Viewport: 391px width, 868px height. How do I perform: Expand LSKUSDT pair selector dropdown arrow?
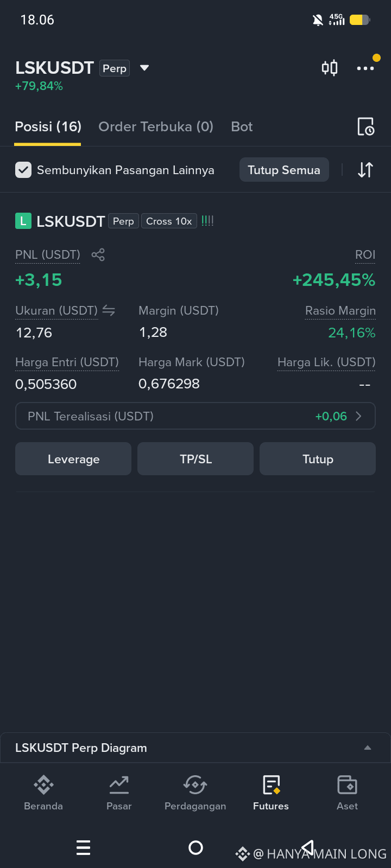[144, 68]
